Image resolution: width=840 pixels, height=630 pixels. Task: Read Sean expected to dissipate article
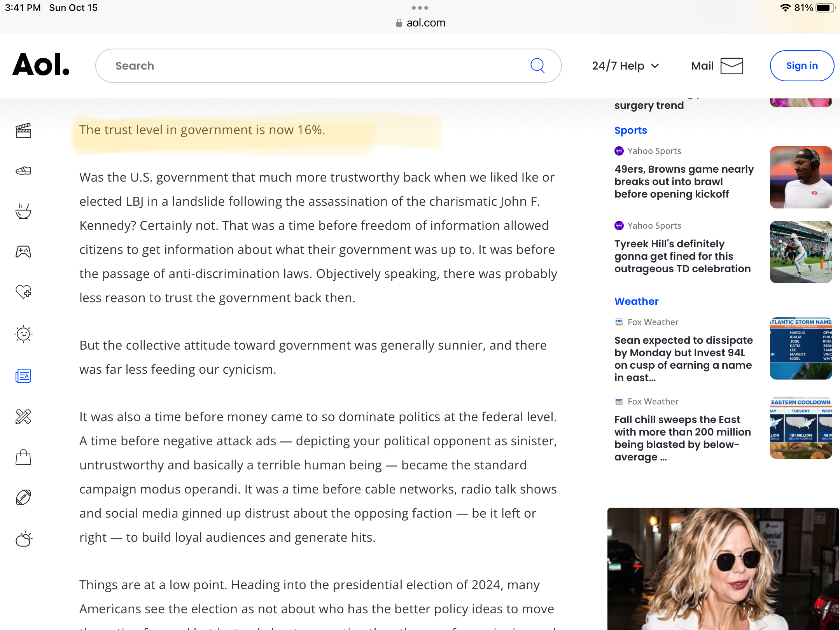click(684, 359)
